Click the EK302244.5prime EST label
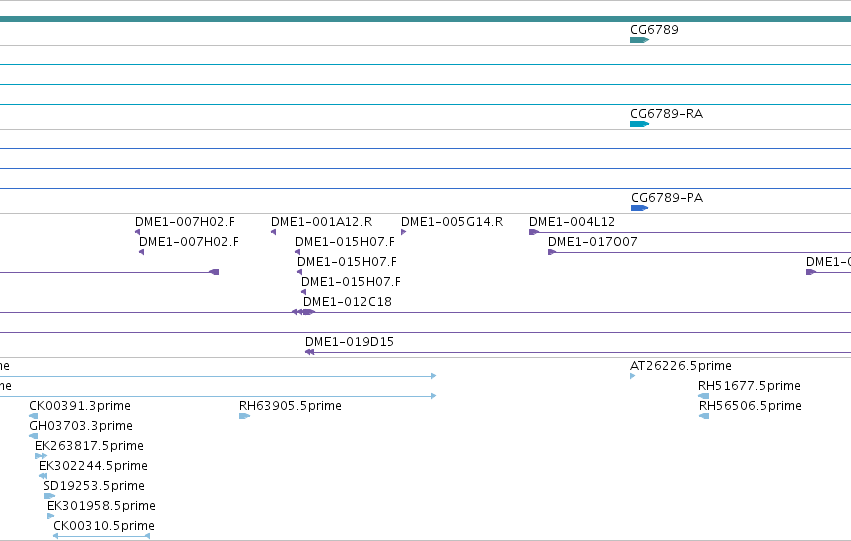Viewport: 851px width, 541px height. pos(93,466)
